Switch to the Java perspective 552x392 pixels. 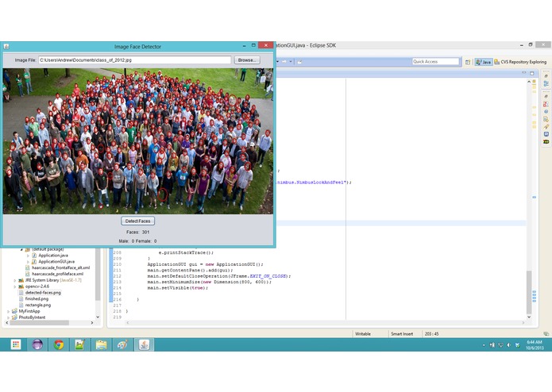click(484, 62)
